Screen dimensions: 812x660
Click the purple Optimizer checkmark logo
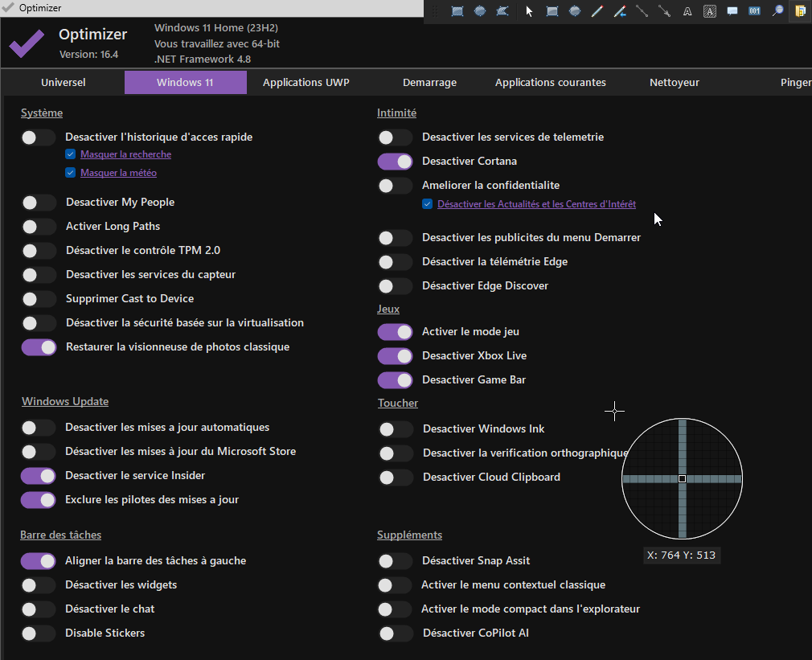(x=27, y=43)
